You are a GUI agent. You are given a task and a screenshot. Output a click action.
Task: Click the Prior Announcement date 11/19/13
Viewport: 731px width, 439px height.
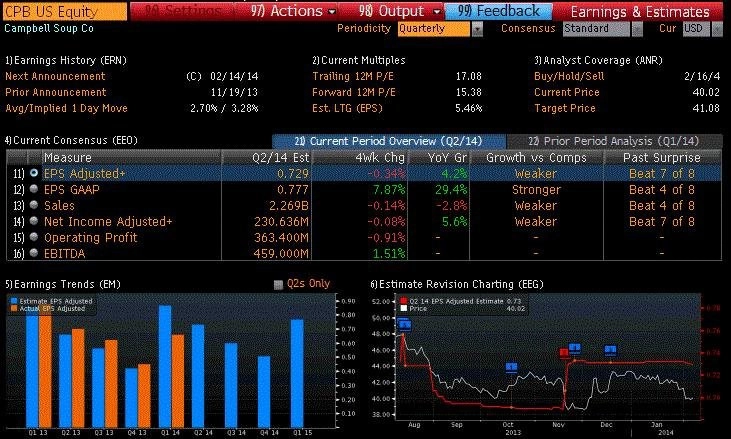(234, 92)
